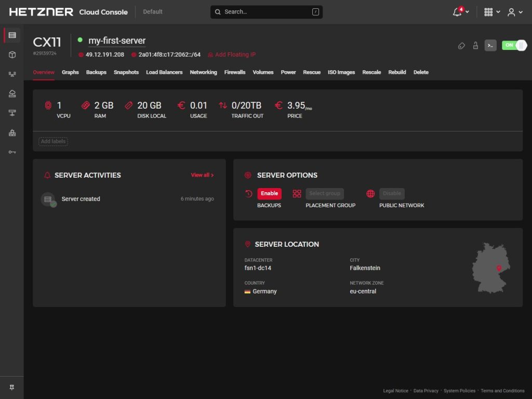The width and height of the screenshot is (532, 399).
Task: Enable backups for the server
Action: tap(269, 193)
